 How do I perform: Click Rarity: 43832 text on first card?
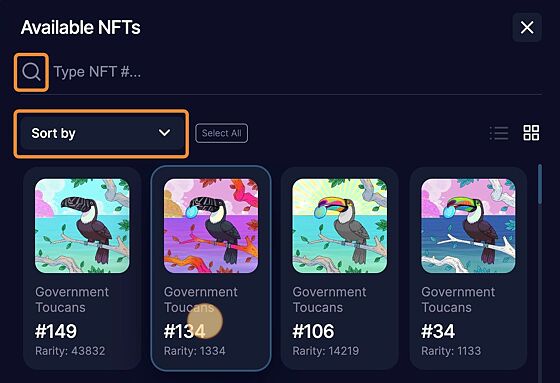pyautogui.click(x=70, y=351)
